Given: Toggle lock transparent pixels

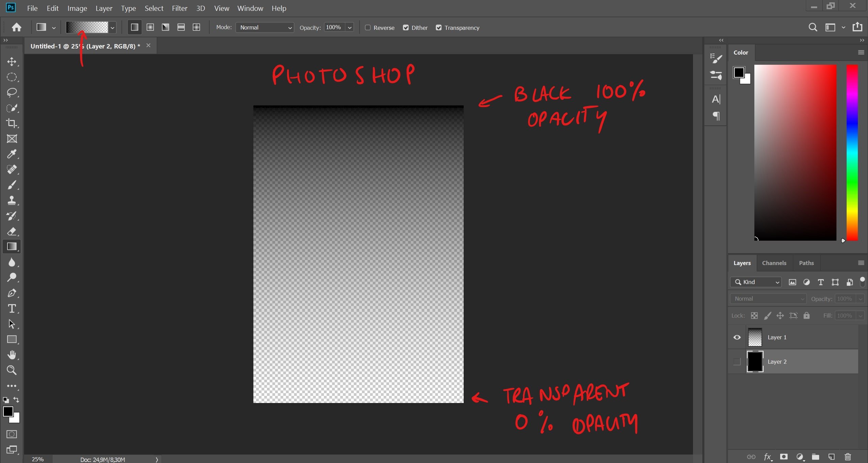Looking at the screenshot, I should [x=754, y=316].
